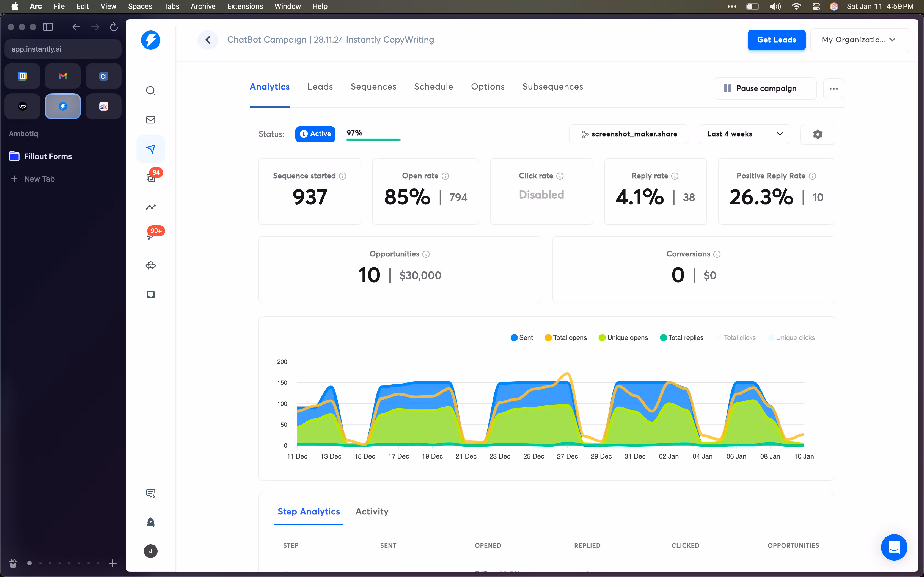Click the rocket icon in the sidebar

coord(150,522)
